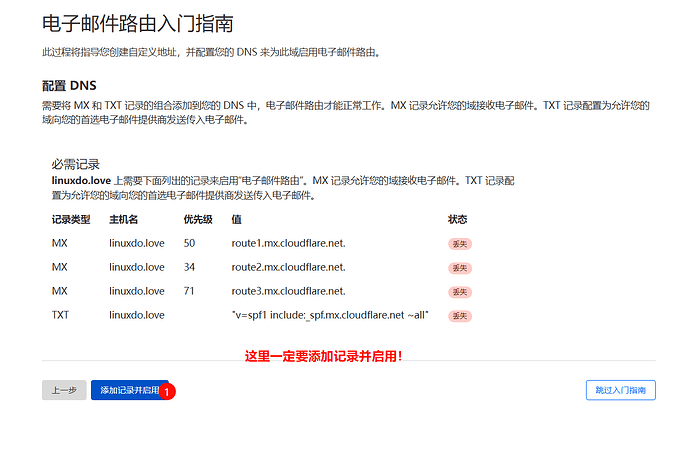Click the 丢失 status badge for route1
The image size is (690, 453).
coord(460,244)
